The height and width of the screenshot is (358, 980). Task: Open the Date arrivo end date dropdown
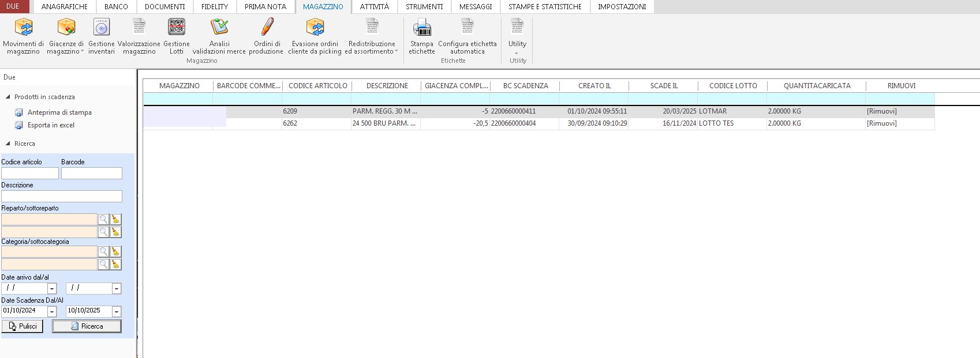tap(117, 288)
